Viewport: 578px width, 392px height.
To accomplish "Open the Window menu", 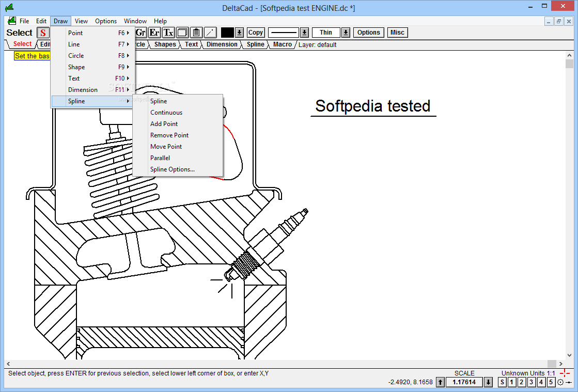I will [x=135, y=21].
